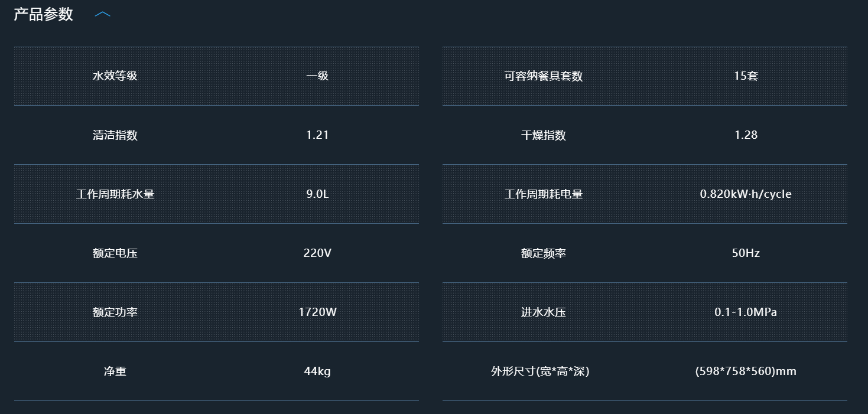Screen dimensions: 868x414
Task: Click the 水效等级 label
Action: [115, 76]
